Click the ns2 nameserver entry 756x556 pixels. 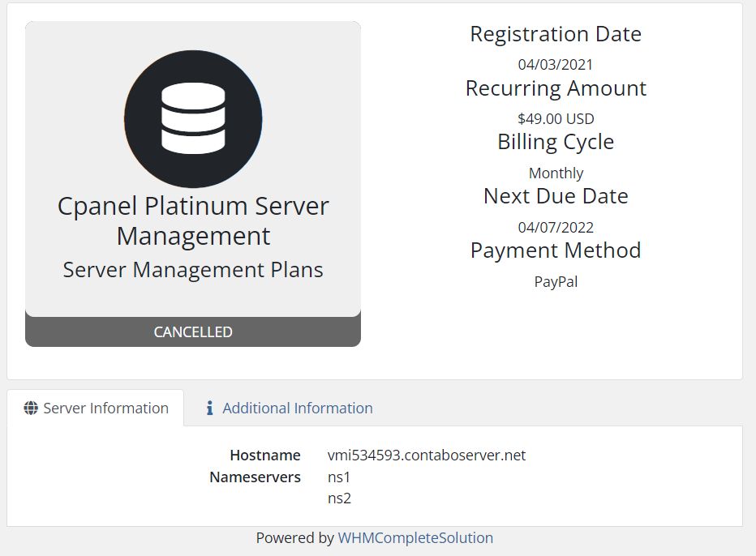pyautogui.click(x=339, y=498)
